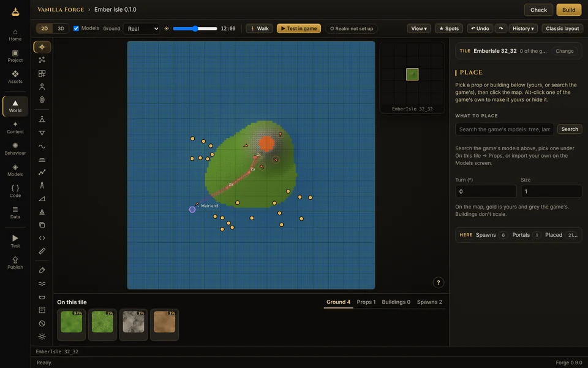Select the angle brackets tool
The height and width of the screenshot is (368, 588).
42,238
